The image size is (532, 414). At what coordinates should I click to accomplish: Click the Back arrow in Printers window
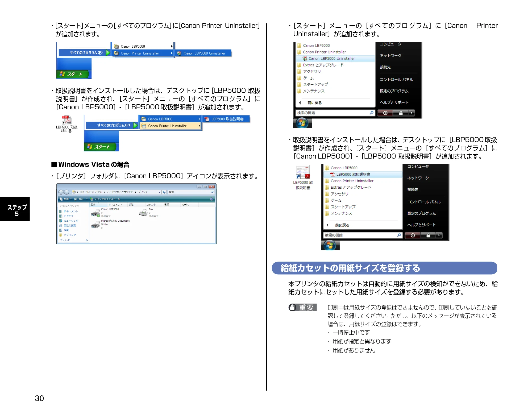pos(61,192)
